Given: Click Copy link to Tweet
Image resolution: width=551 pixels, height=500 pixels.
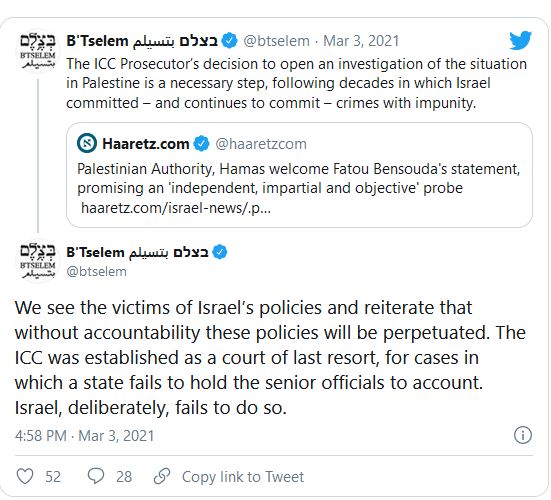Looking at the screenshot, I should click(243, 477).
